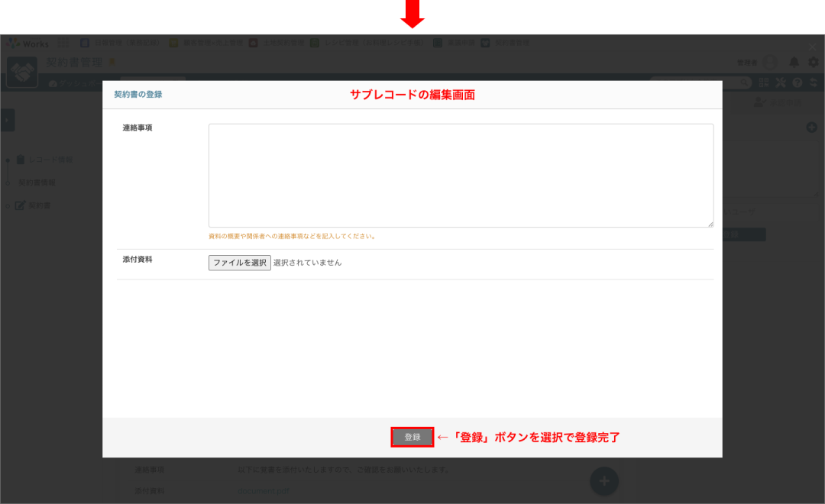Image resolution: width=825 pixels, height=504 pixels.
Task: Click the dark button in the right panel
Action: tap(743, 234)
